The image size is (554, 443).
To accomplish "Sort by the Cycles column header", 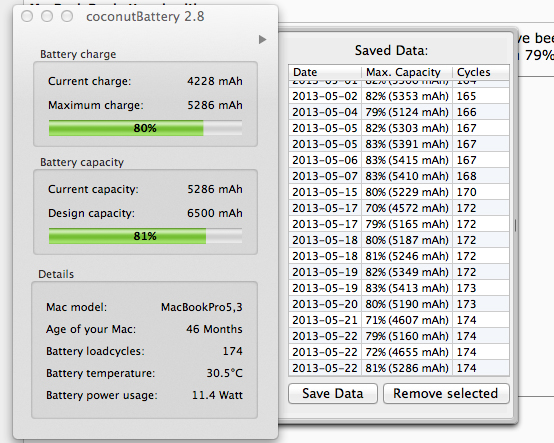I will [x=481, y=72].
